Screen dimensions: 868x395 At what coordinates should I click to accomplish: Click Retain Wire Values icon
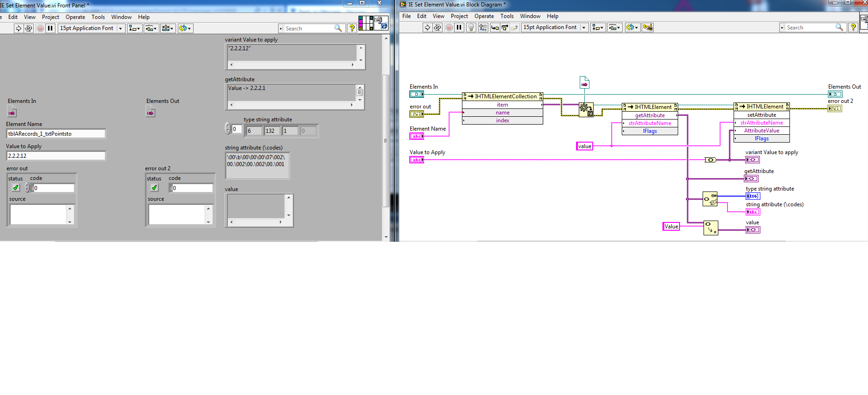483,28
